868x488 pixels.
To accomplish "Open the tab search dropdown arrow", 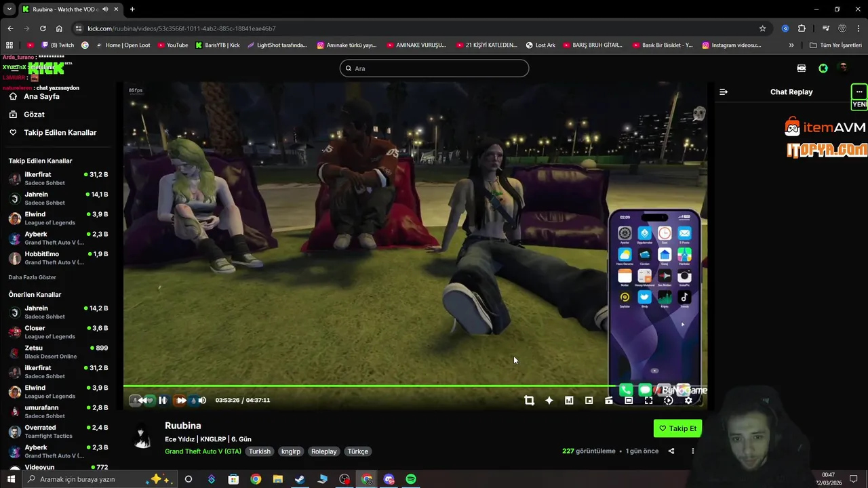I will [x=9, y=9].
